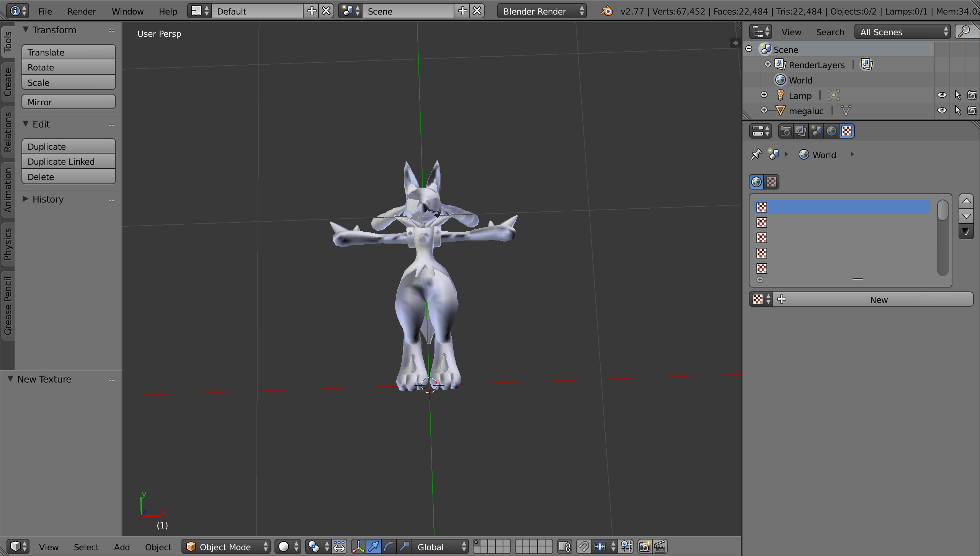
Task: Click the OpenGL render image camera icon
Action: click(x=645, y=546)
